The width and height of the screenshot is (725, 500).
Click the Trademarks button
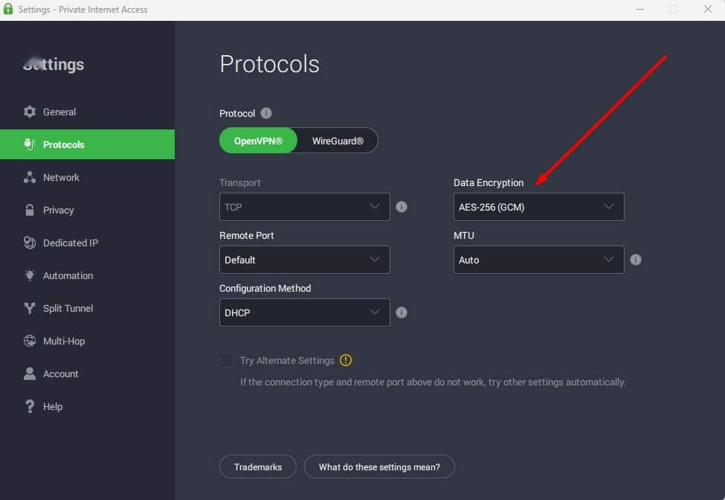[257, 467]
